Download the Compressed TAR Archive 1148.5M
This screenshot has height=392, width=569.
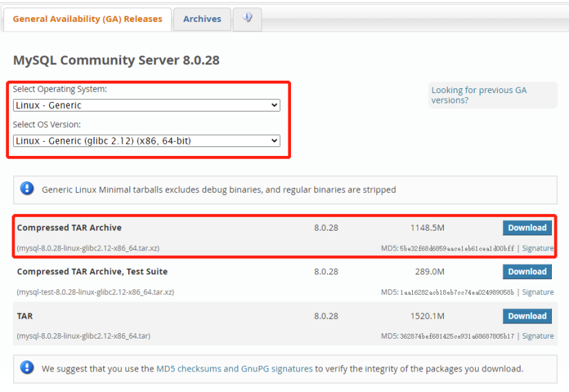pyautogui.click(x=527, y=228)
